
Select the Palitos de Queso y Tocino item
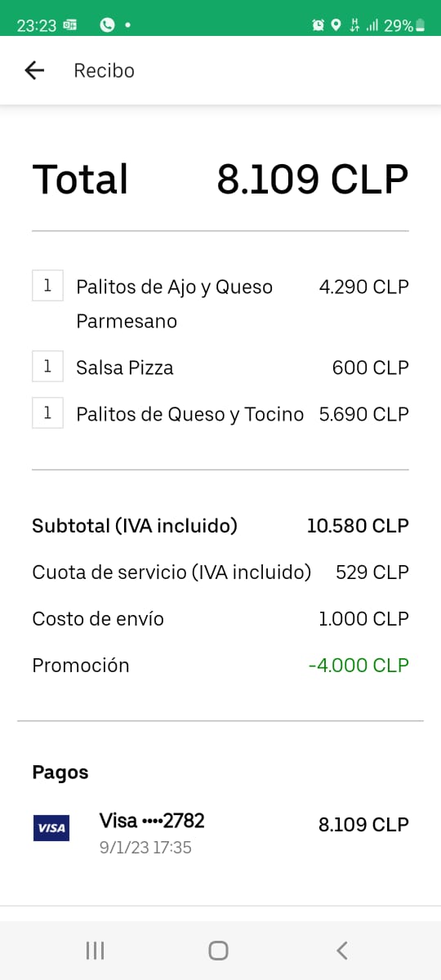(x=220, y=414)
